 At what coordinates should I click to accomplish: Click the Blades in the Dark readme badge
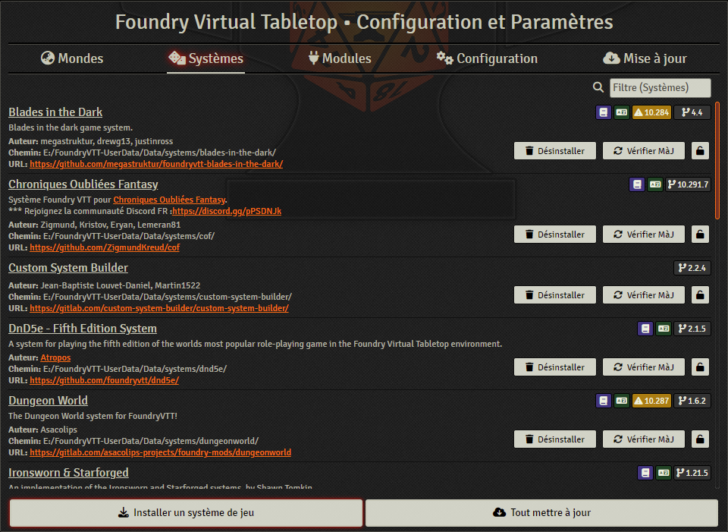tap(603, 112)
